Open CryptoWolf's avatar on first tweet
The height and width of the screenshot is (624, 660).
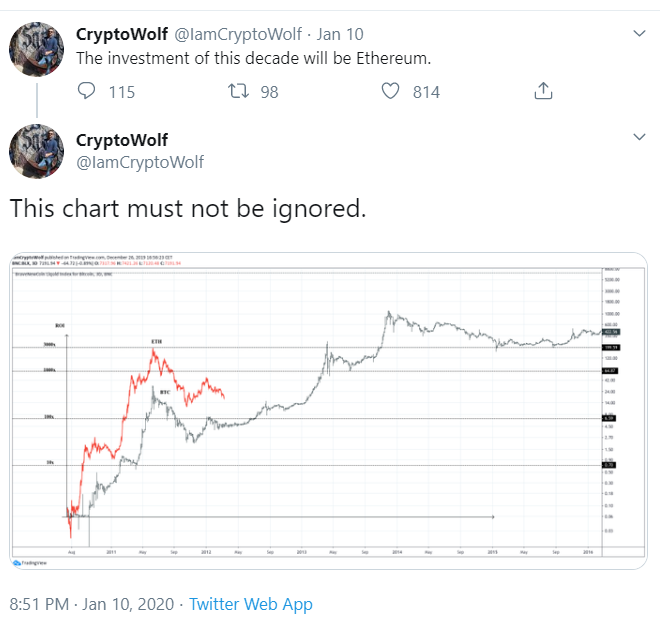click(x=37, y=49)
